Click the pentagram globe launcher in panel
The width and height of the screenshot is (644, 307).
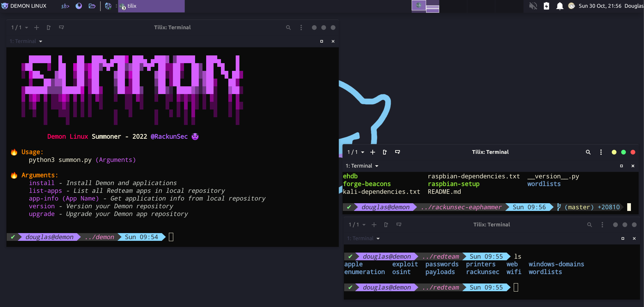pos(108,6)
